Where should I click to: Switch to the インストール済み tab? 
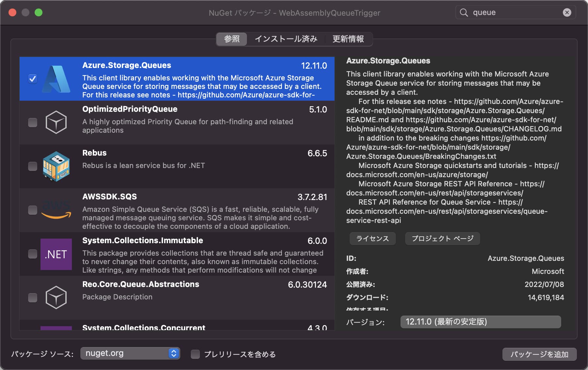tap(286, 39)
